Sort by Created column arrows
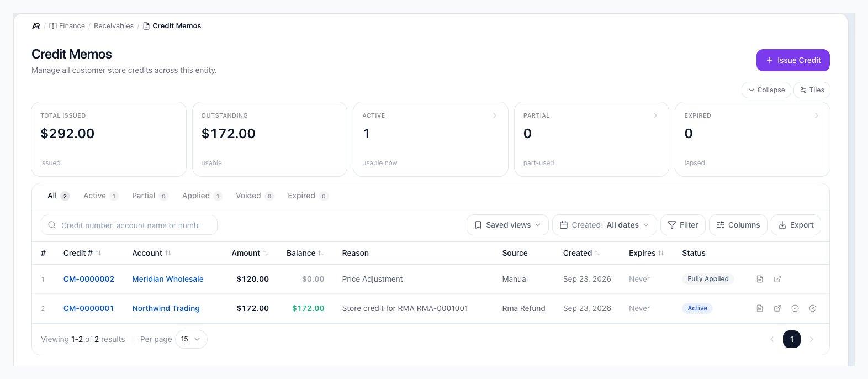This screenshot has height=379, width=868. coord(597,253)
